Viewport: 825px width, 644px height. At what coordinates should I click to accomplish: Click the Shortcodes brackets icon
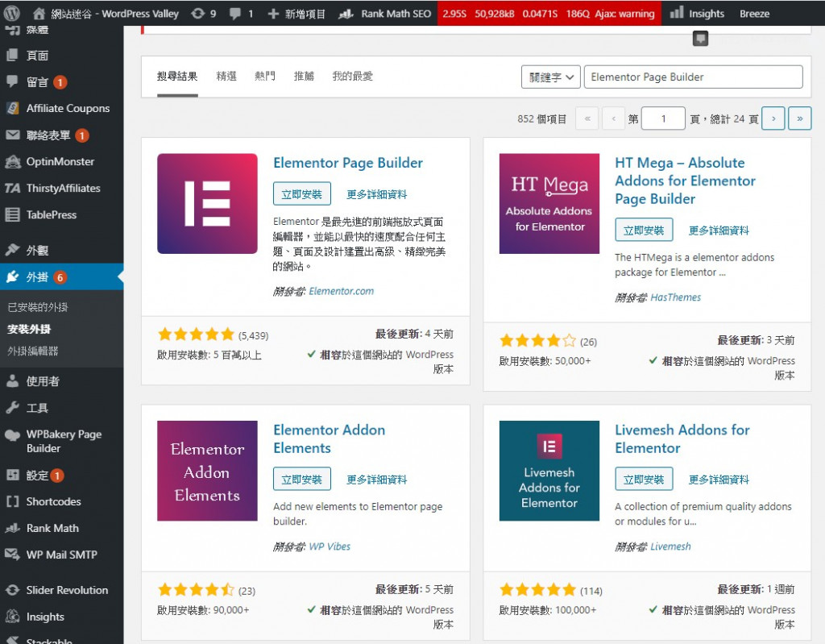click(x=12, y=501)
